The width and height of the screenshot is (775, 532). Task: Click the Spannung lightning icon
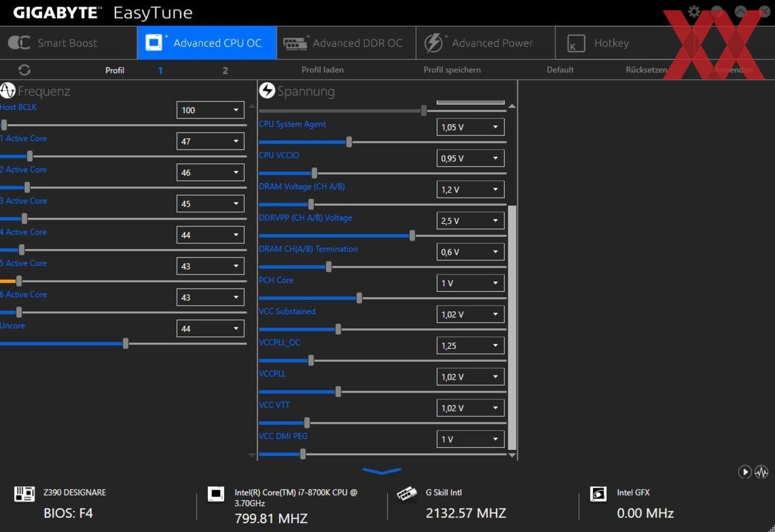267,90
